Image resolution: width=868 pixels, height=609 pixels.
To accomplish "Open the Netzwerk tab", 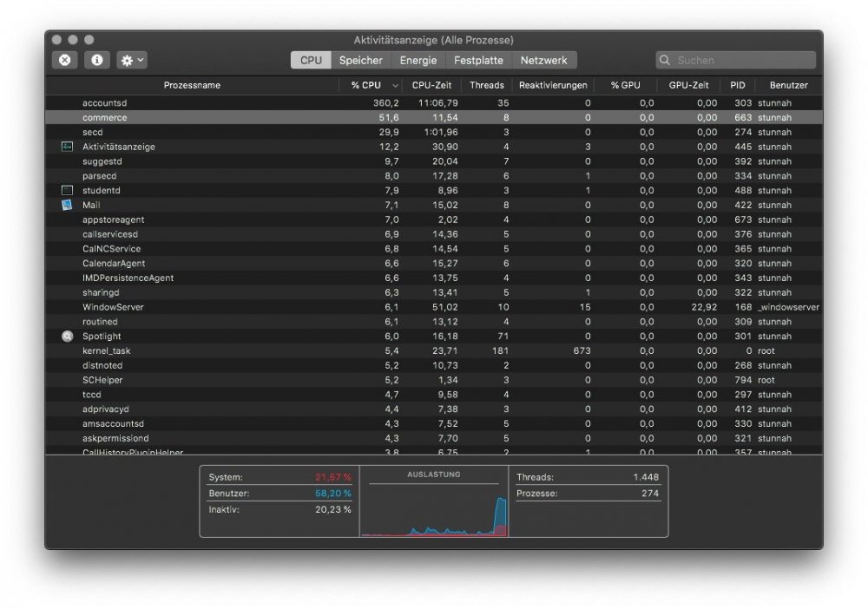I will point(544,60).
